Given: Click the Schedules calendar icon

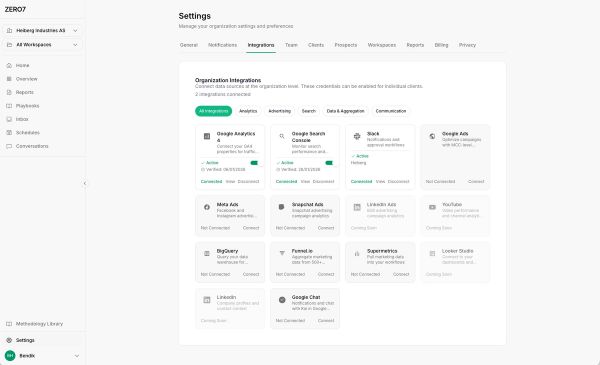Looking at the screenshot, I should (9, 132).
